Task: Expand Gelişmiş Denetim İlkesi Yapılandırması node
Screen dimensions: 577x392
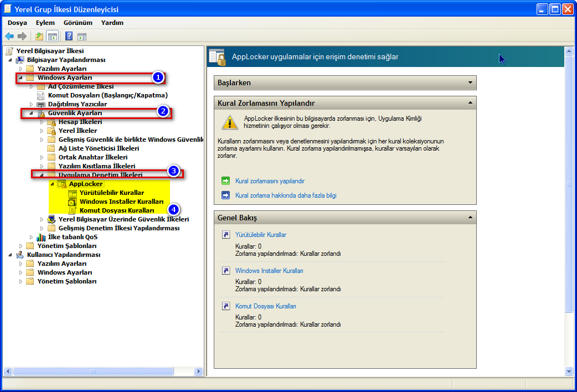Action: click(42, 228)
